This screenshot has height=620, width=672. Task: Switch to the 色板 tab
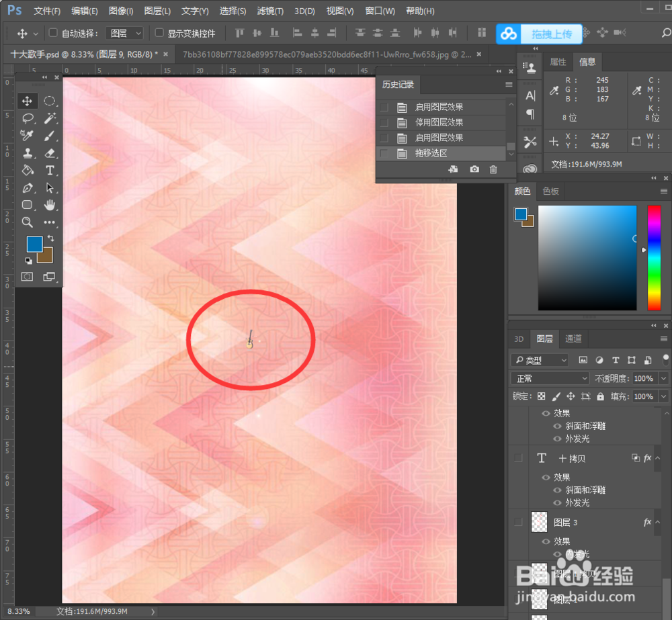pos(551,191)
